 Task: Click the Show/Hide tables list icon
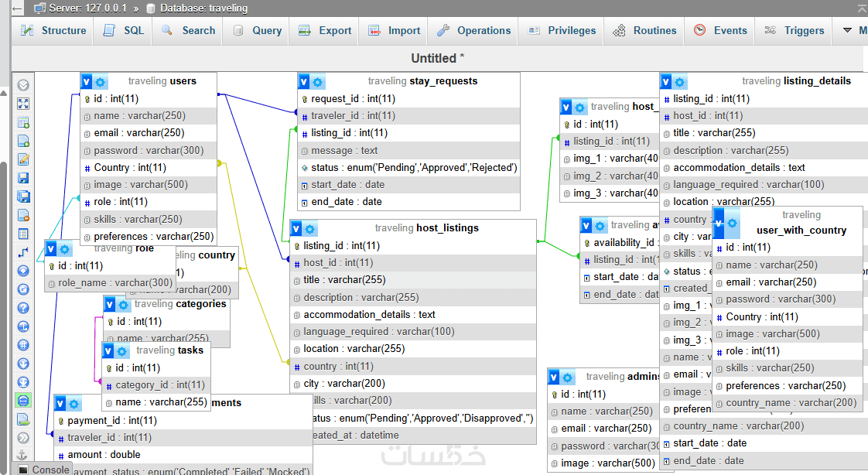pyautogui.click(x=23, y=85)
